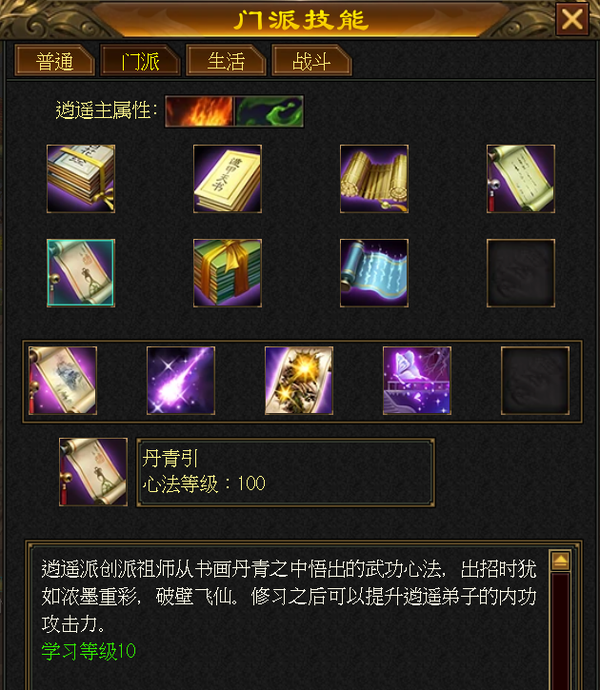Click the pale green written scroll icon in top row
The width and height of the screenshot is (600, 690).
coord(521,179)
